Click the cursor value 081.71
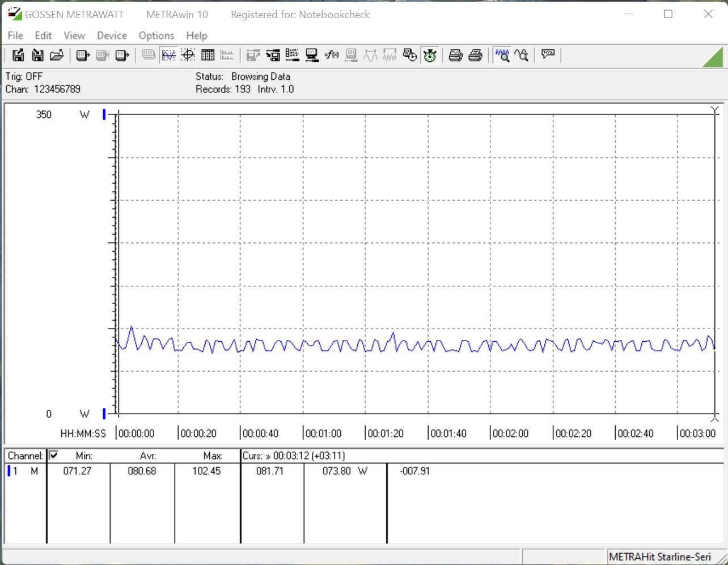This screenshot has width=728, height=565. 270,471
